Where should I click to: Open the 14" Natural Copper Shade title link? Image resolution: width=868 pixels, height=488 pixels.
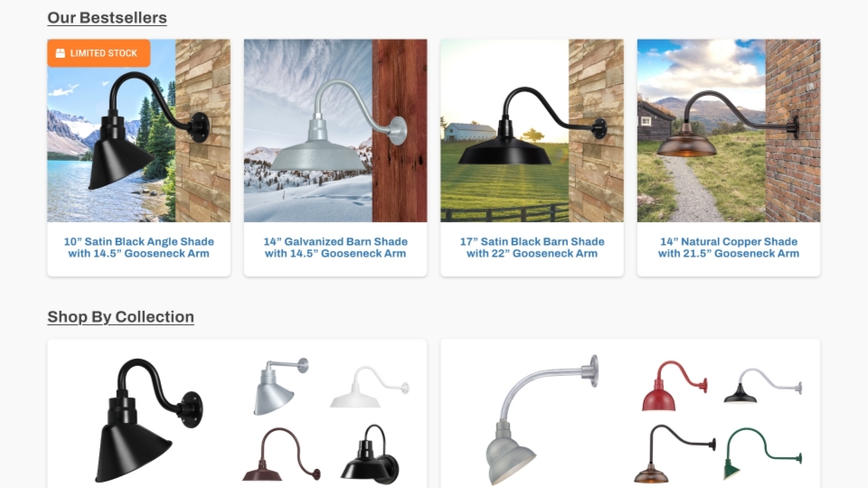pos(729,248)
